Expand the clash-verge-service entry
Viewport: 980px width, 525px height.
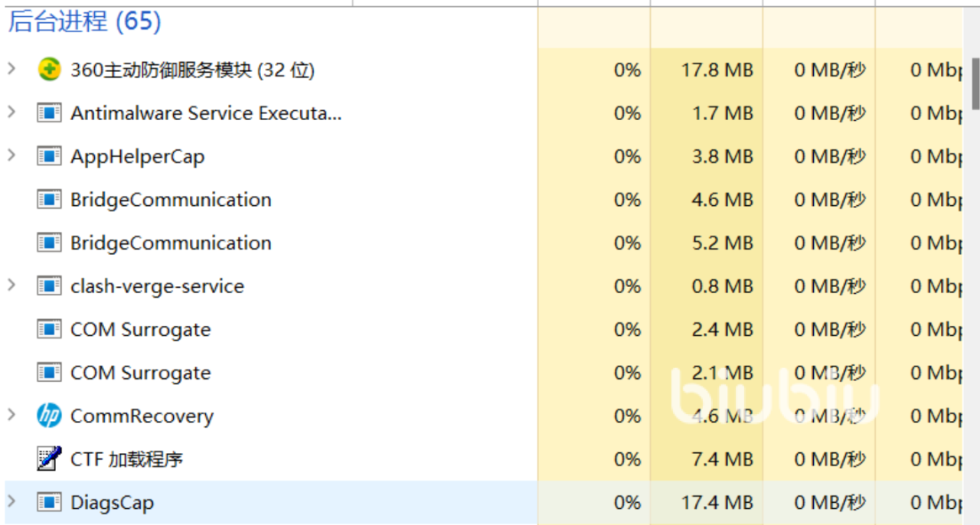11,285
